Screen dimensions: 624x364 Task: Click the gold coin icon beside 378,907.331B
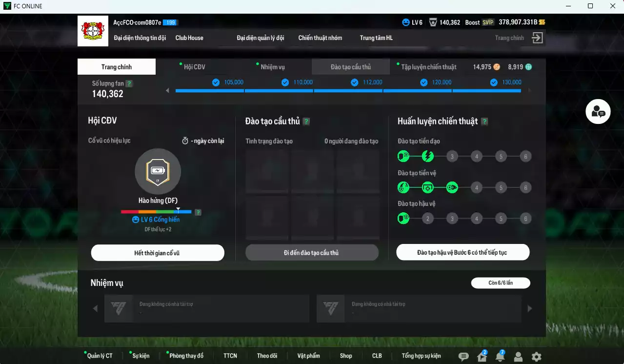pos(542,22)
